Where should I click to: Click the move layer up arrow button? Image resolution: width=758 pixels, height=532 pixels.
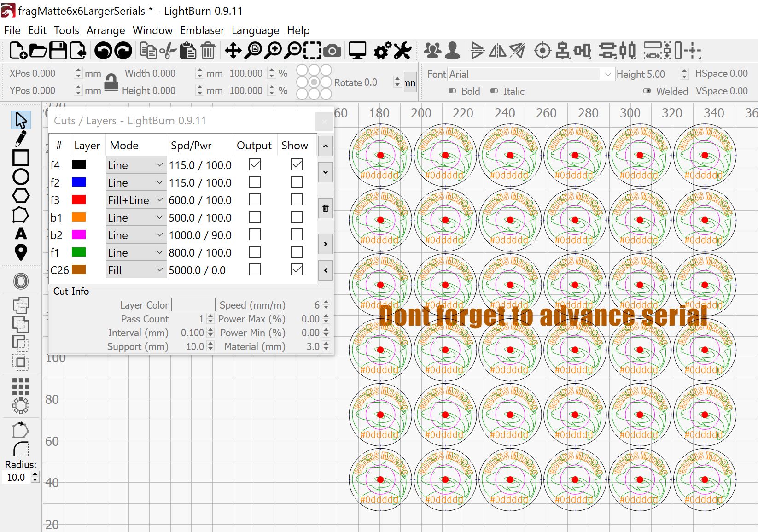click(326, 146)
